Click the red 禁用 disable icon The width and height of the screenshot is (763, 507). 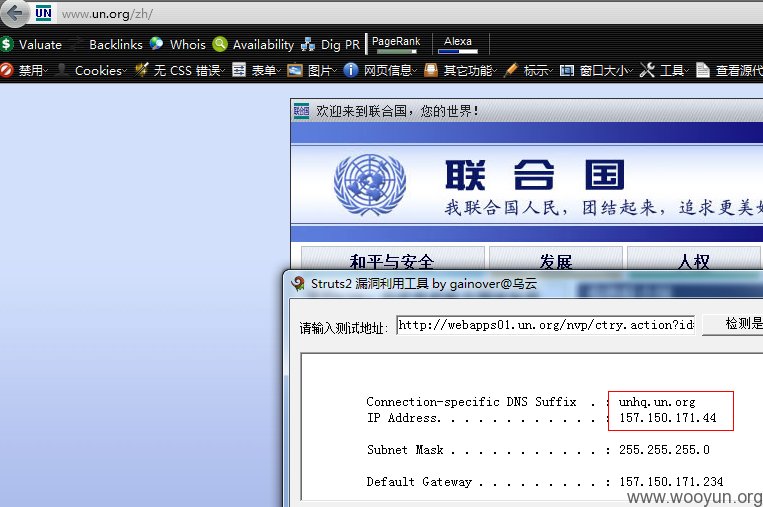coord(7,71)
